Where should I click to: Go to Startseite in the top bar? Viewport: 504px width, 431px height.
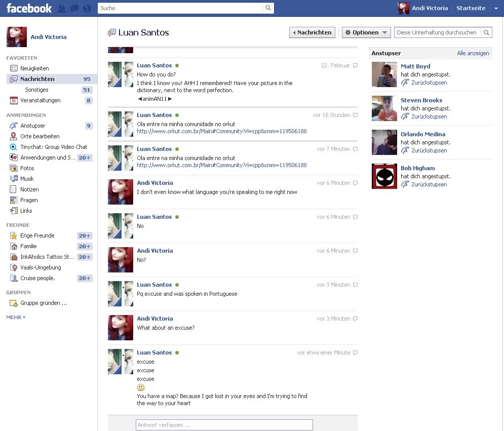tap(471, 8)
